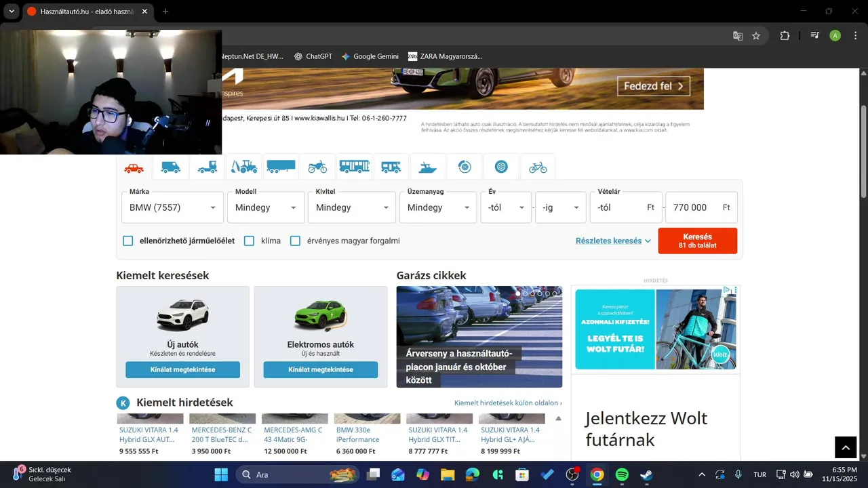Select the motorcycle category icon
Viewport: 868px width, 488px height.
317,167
